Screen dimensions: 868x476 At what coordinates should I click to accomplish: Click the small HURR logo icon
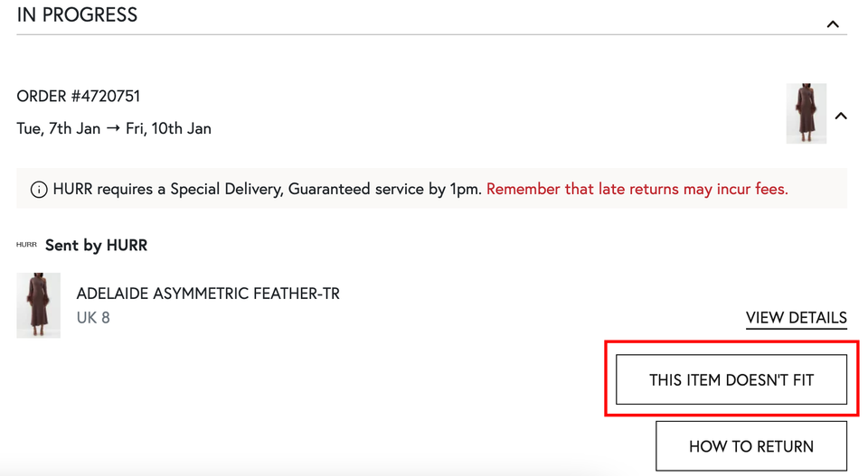[x=26, y=245]
